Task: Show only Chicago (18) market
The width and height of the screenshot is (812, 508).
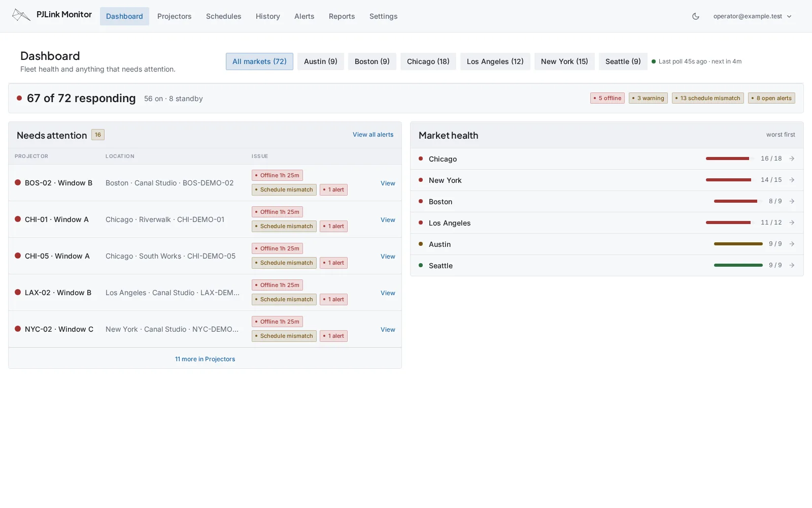Action: point(428,61)
